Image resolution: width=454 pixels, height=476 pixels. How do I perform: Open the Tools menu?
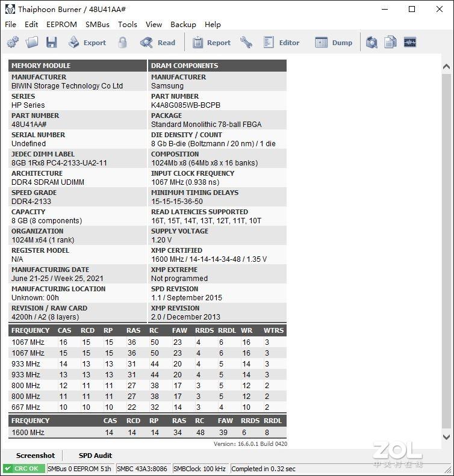[128, 25]
